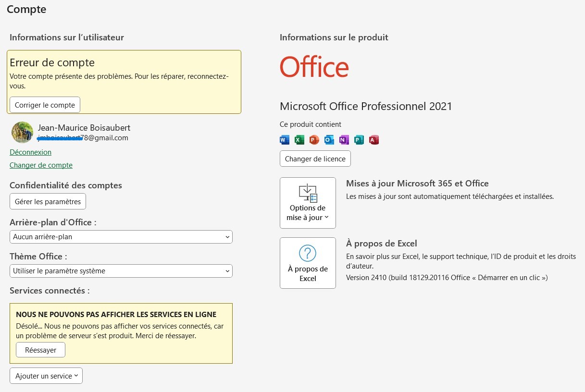Click the OneNote product icon
The width and height of the screenshot is (585, 392).
point(344,140)
